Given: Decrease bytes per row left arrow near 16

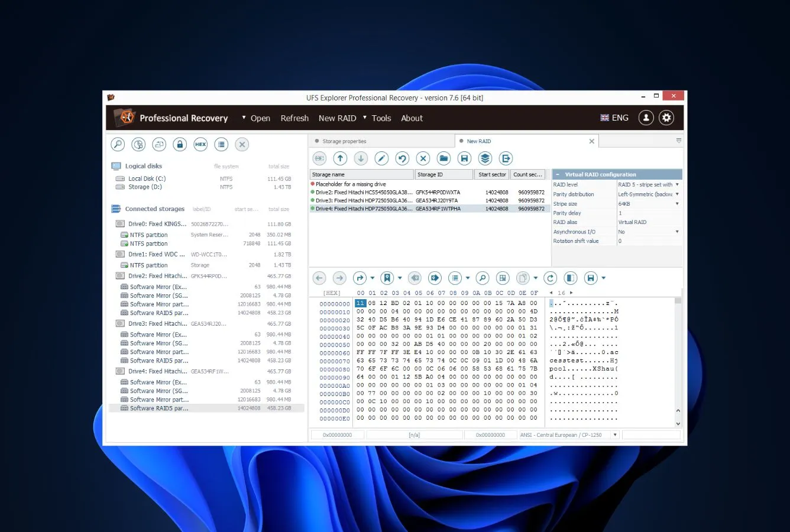Looking at the screenshot, I should [x=551, y=293].
